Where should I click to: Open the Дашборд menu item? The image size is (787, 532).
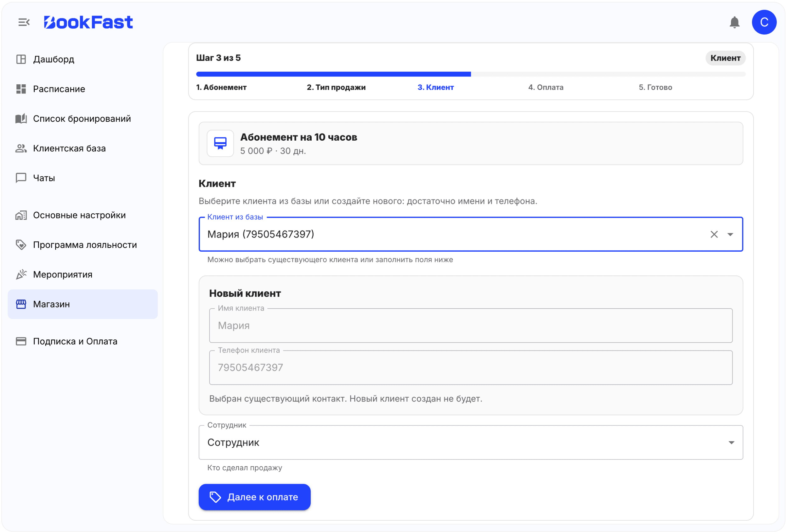[82, 59]
